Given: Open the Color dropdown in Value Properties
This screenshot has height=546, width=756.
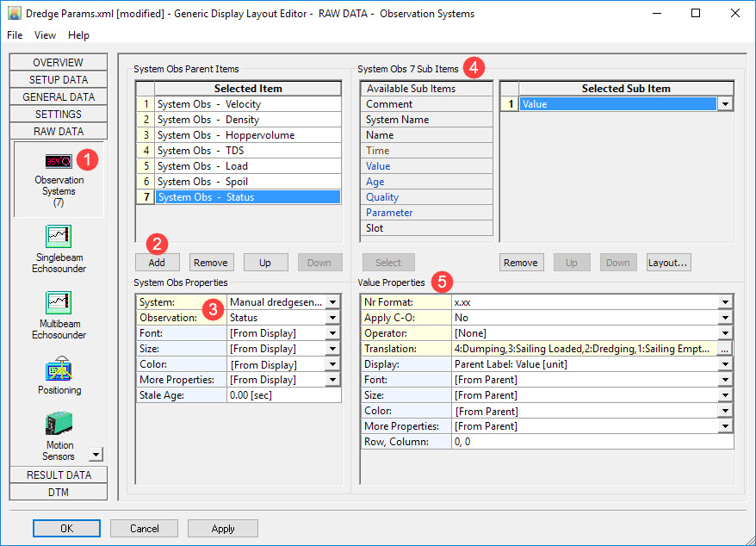Looking at the screenshot, I should (x=725, y=411).
